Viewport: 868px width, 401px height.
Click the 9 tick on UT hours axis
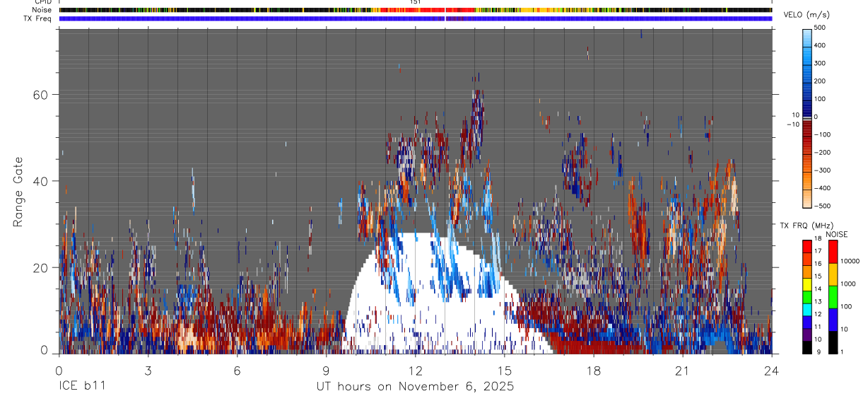327,371
